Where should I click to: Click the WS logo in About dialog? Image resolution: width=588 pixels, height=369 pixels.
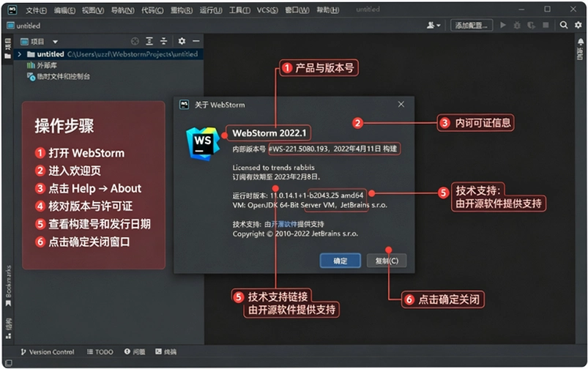203,143
